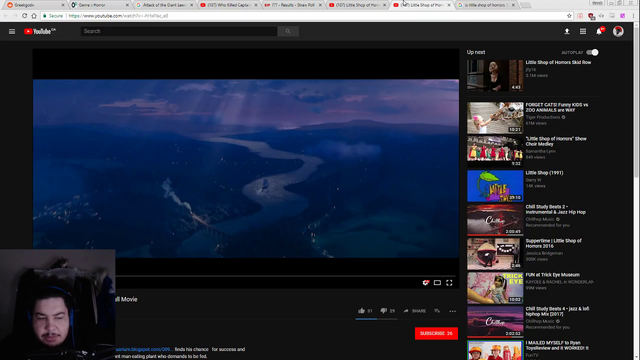Screen dimensions: 640x360
Task: Open the Show Choir Medley video title
Action: tap(556, 141)
